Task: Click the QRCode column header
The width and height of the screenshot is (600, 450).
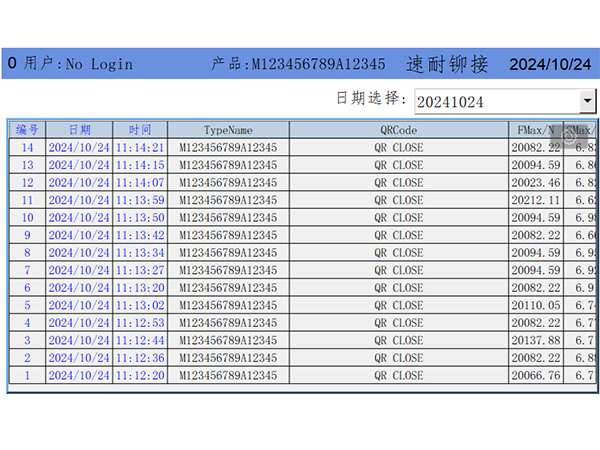Action: tap(398, 130)
